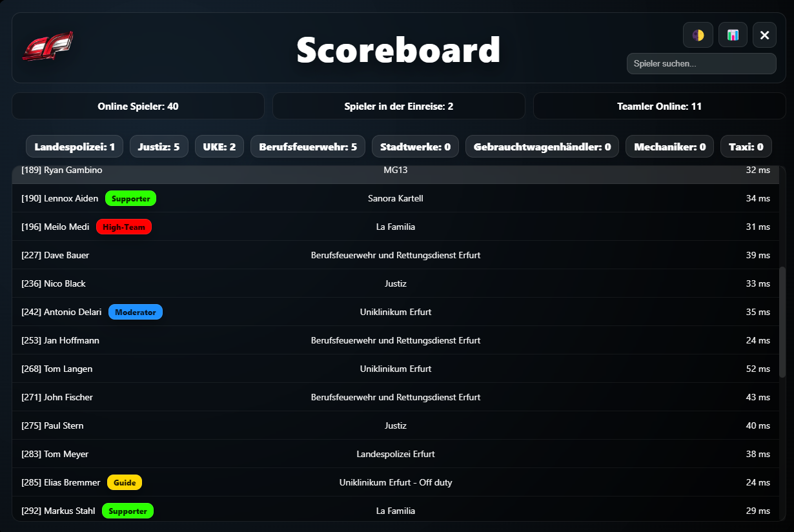Click the "Online Spieler: 40" counter

coord(138,106)
